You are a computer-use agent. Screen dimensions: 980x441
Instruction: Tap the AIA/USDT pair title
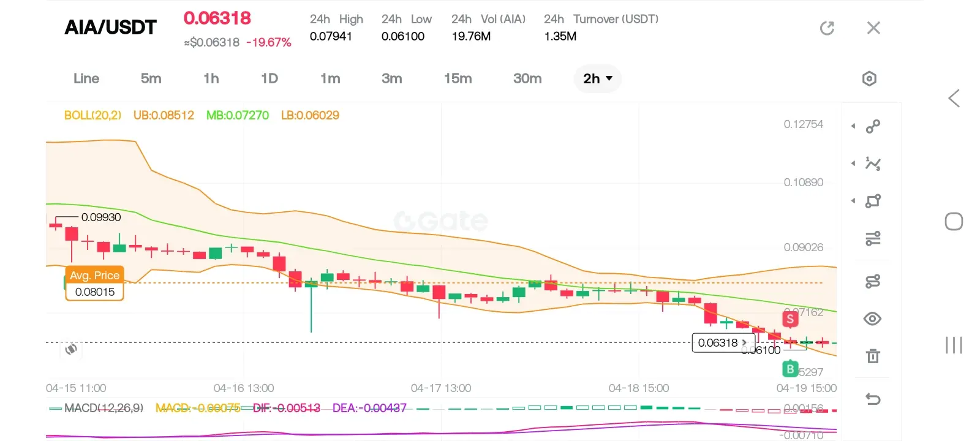click(111, 28)
